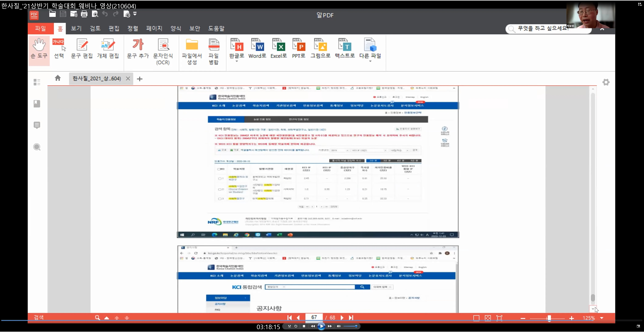Viewport: 644px width, 332px height.
Task: Select the 손 도구 hand tool
Action: [39, 50]
